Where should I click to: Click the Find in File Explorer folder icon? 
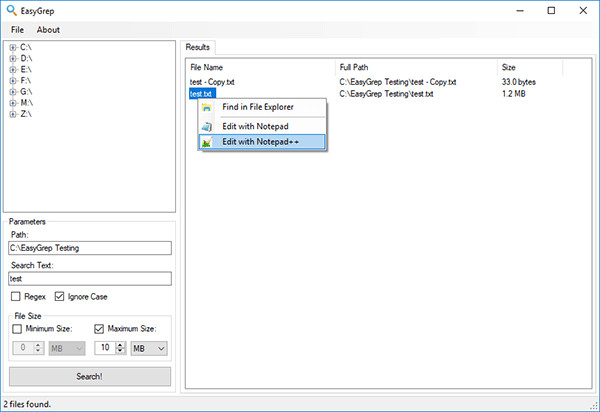point(207,107)
